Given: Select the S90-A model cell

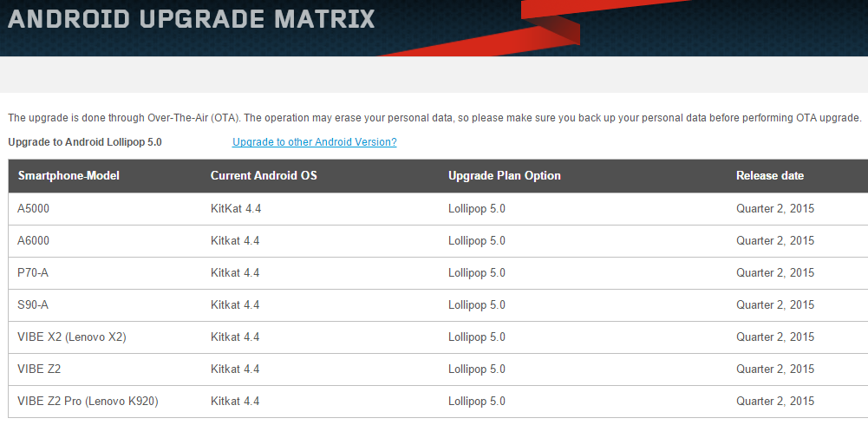Looking at the screenshot, I should point(33,305).
